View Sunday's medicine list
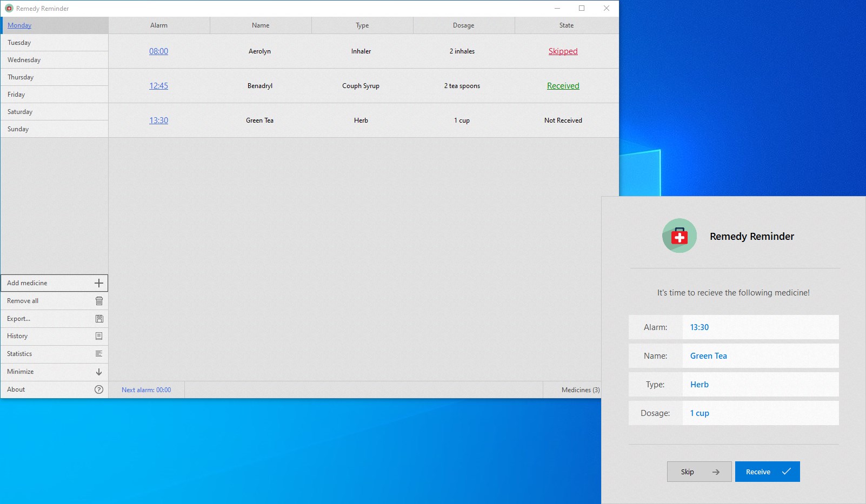This screenshot has width=866, height=504. click(x=18, y=129)
